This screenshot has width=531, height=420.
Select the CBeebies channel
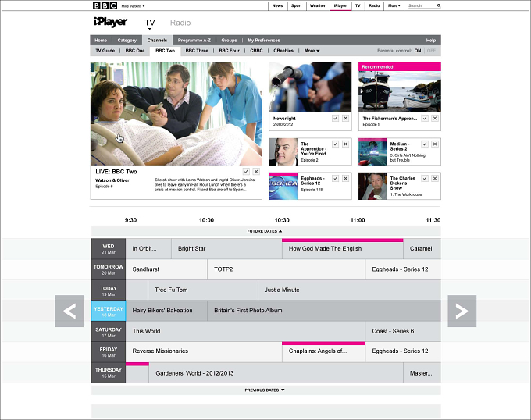283,51
